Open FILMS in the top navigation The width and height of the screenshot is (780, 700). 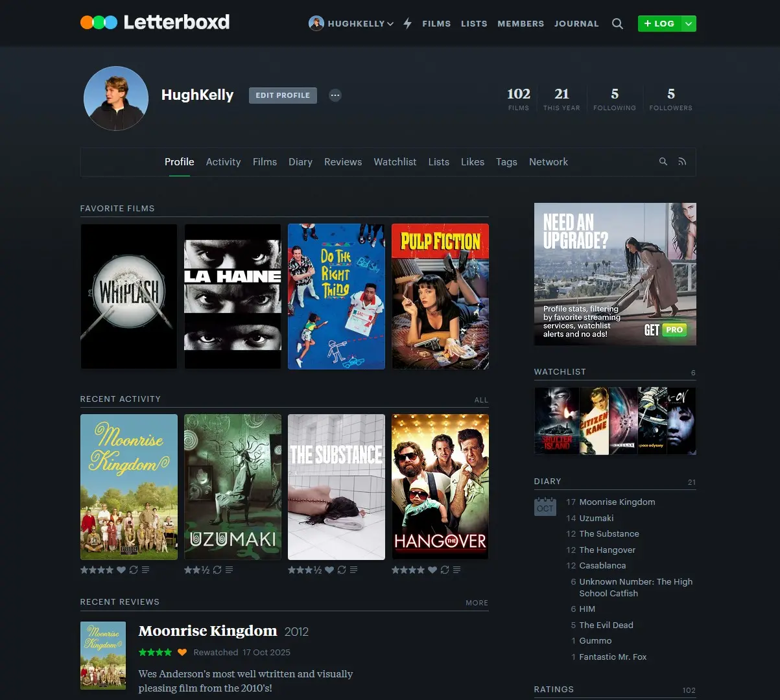[436, 23]
